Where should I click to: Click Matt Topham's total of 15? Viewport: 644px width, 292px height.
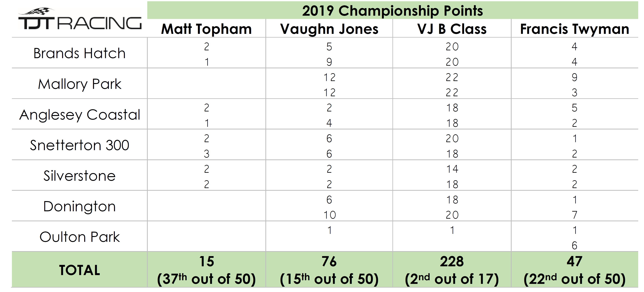click(207, 262)
